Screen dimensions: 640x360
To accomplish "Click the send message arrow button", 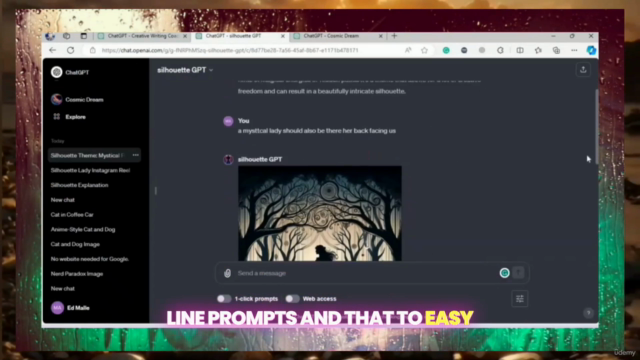I will [x=518, y=273].
